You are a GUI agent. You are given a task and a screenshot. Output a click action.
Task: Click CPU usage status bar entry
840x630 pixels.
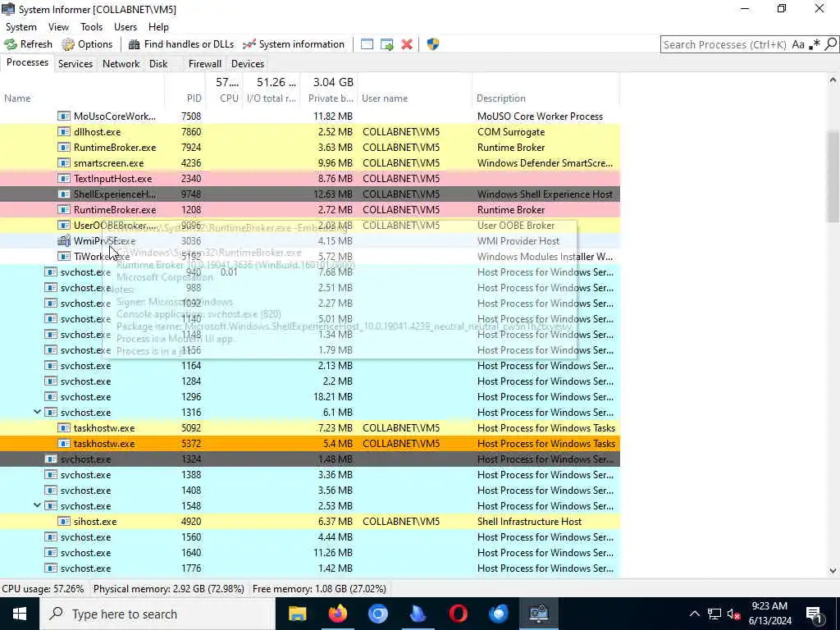tap(43, 589)
